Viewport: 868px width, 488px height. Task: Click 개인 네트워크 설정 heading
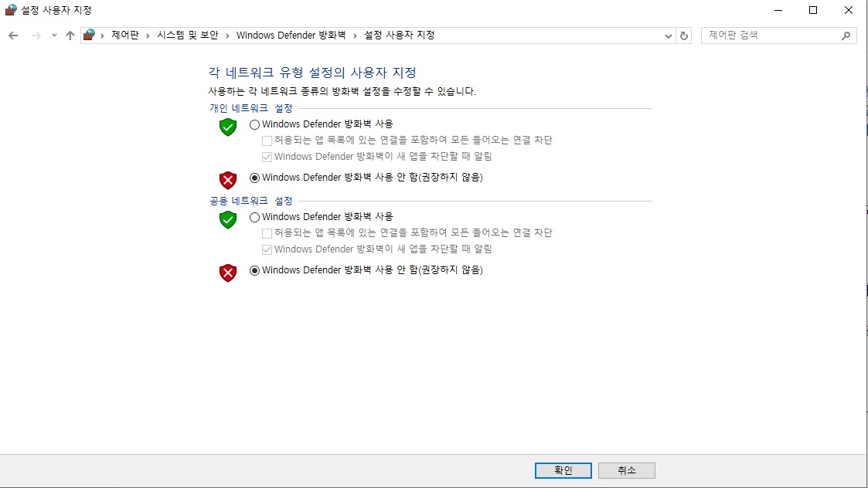(250, 108)
